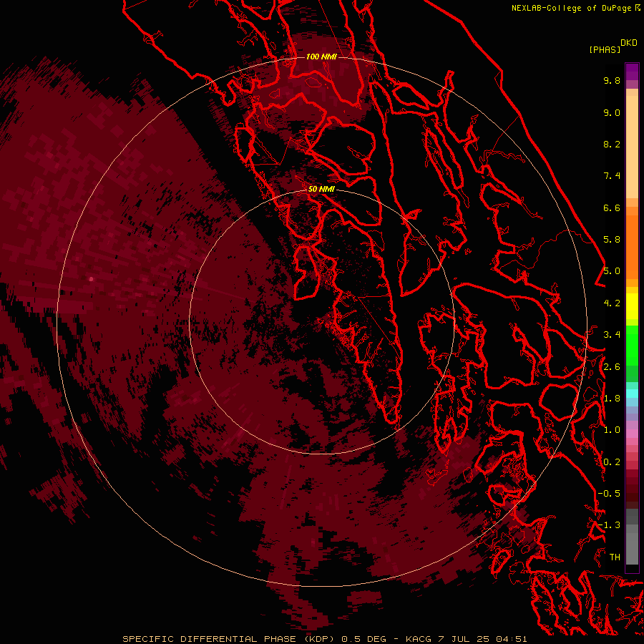Viewport: 644px width, 644px height.
Task: Click the 04:51 timestamp
Action: click(511, 639)
